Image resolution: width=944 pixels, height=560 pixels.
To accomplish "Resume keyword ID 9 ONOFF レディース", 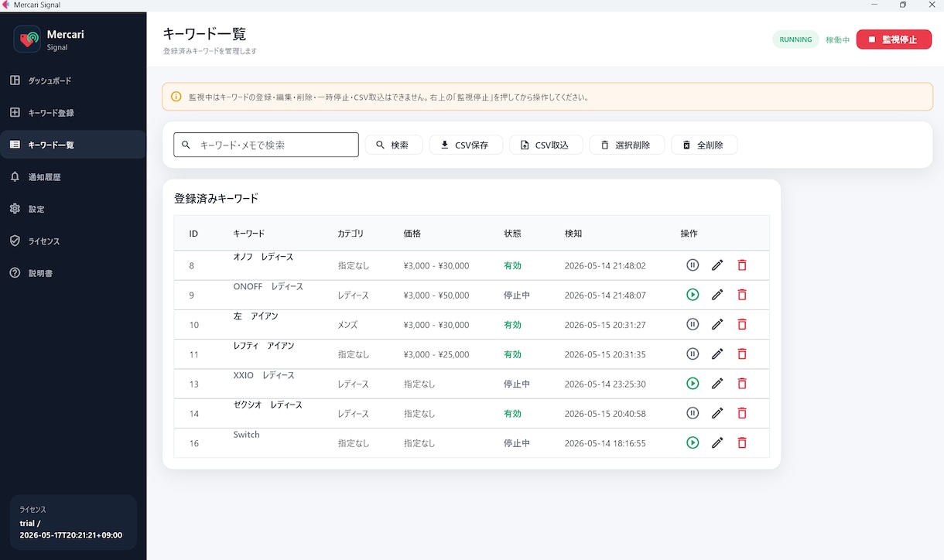I will pos(693,295).
